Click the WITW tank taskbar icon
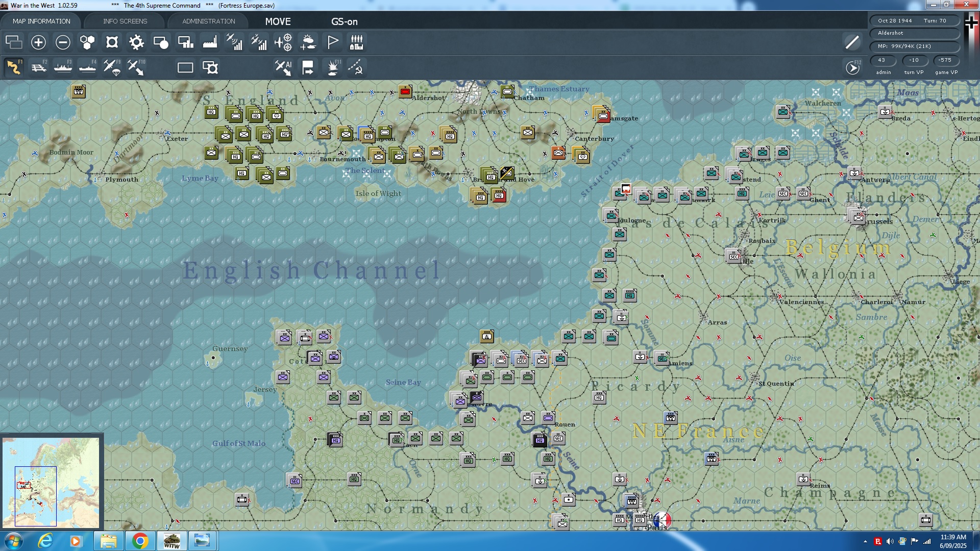980x551 pixels. pyautogui.click(x=171, y=541)
